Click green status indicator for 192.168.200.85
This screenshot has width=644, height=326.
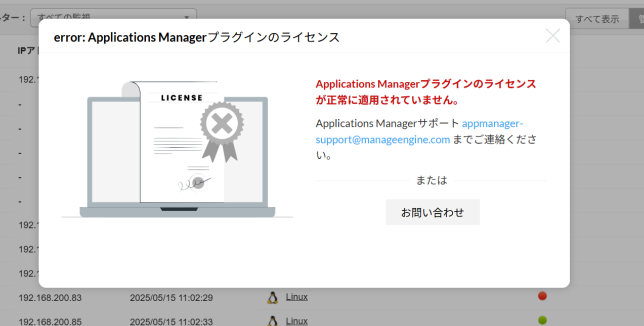[542, 320]
